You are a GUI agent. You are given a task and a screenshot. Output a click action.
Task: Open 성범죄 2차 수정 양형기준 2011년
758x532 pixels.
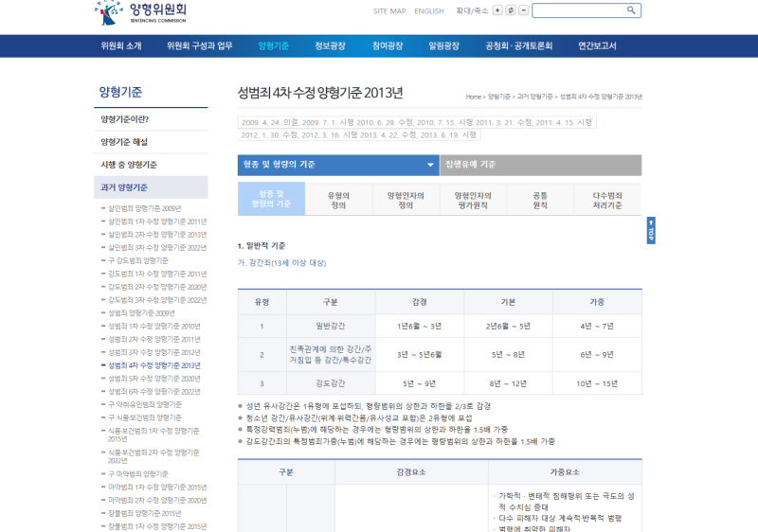point(153,340)
